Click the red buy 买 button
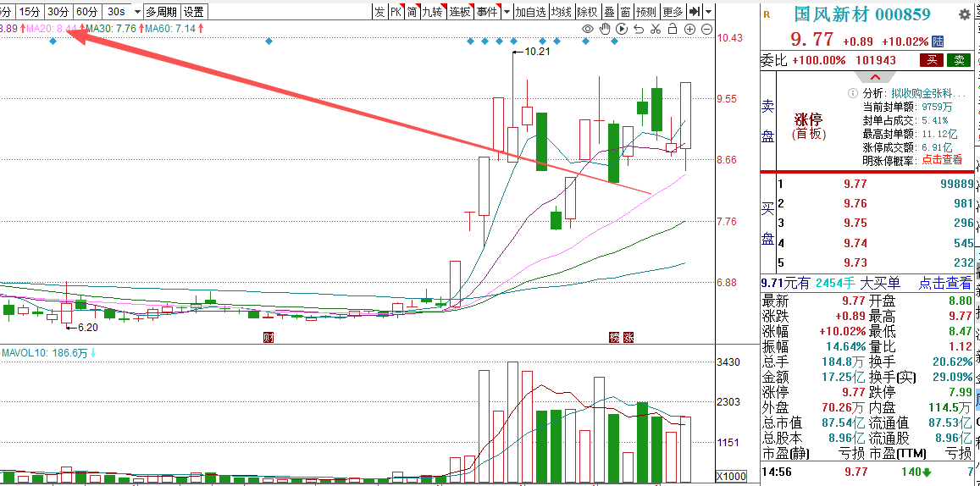980x486 pixels. [x=931, y=61]
